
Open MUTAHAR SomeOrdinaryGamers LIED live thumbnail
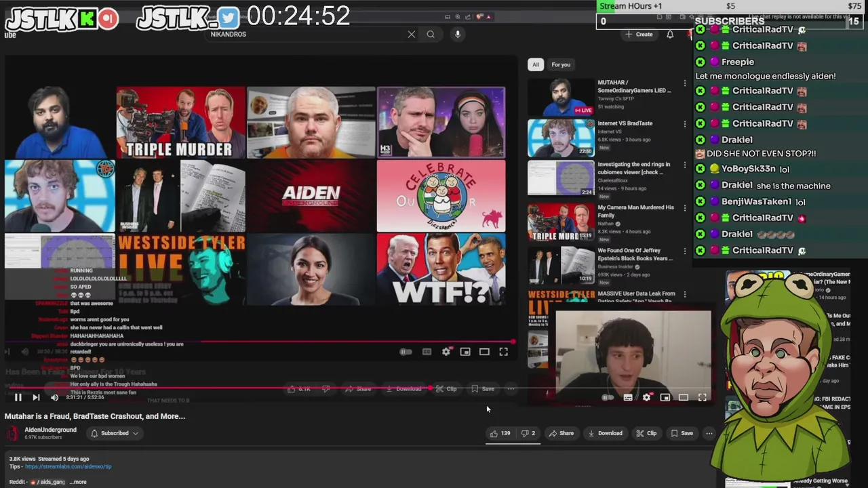pyautogui.click(x=561, y=98)
